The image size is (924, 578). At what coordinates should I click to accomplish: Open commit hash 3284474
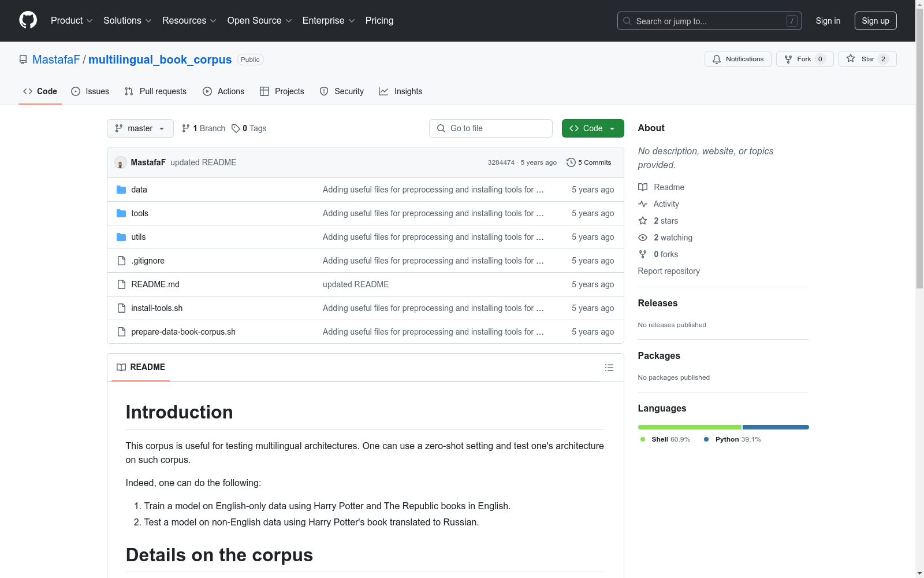tap(501, 162)
